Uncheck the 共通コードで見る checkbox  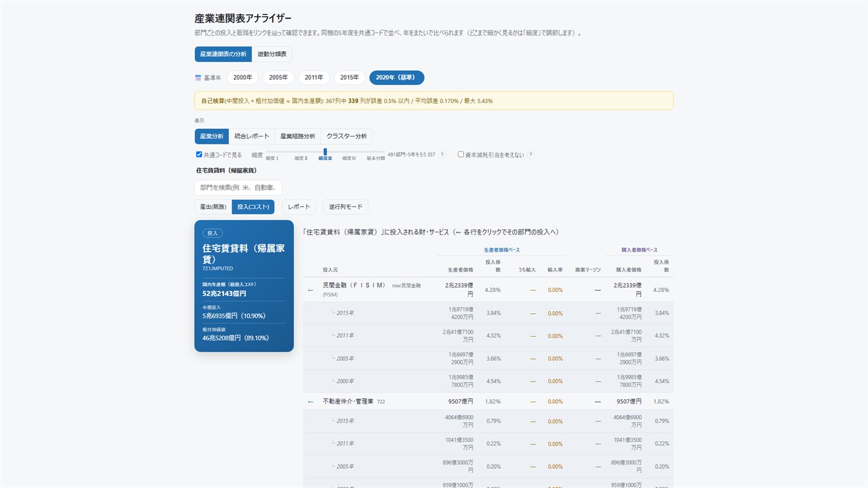(x=199, y=154)
